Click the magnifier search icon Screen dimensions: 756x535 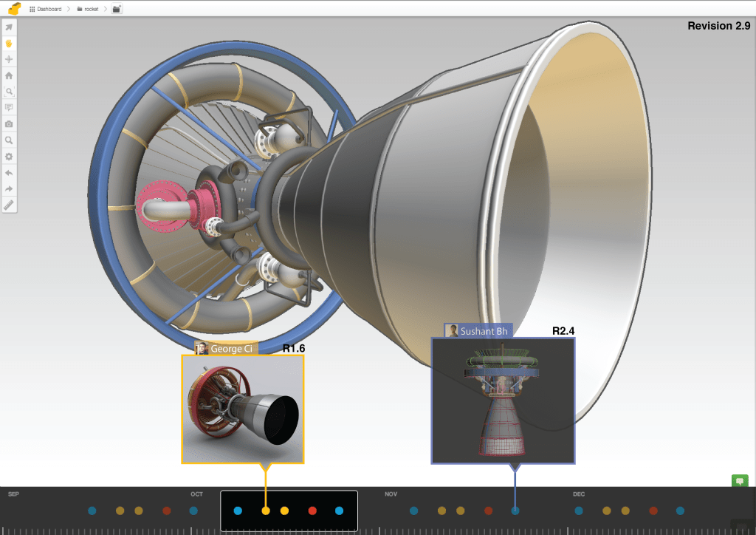click(x=9, y=140)
